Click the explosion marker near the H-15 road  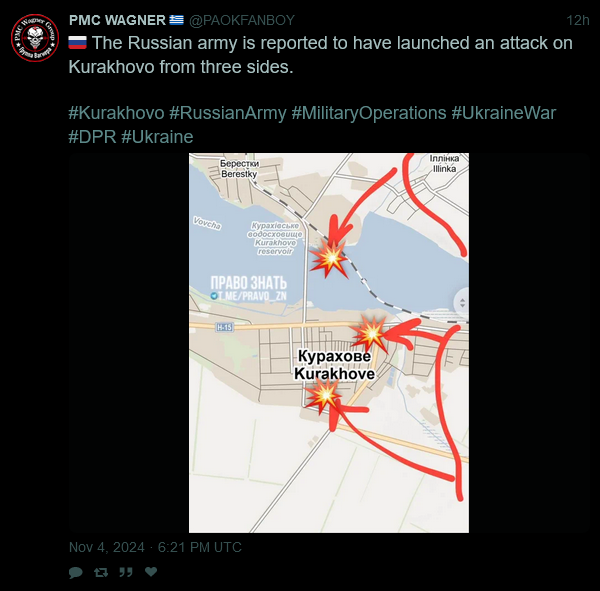[x=370, y=334]
